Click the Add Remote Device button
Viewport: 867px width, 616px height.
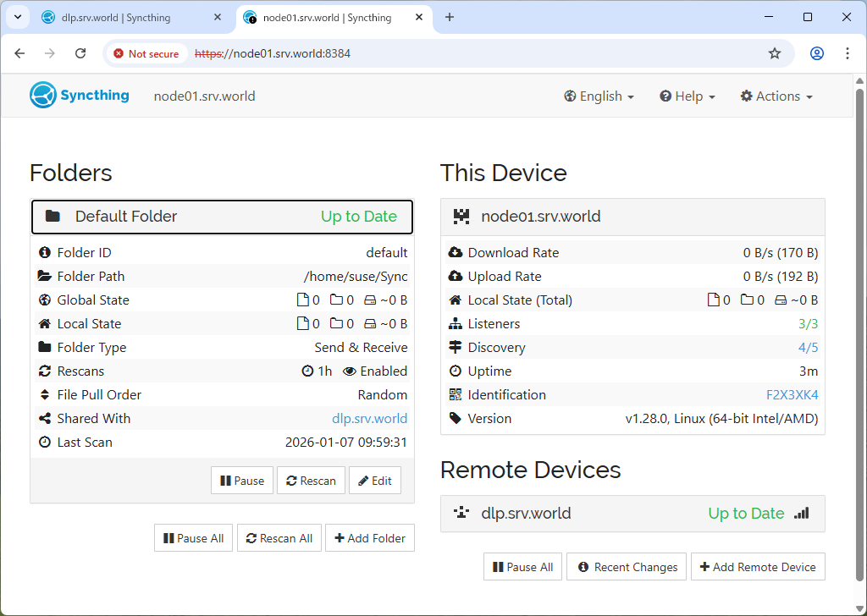(x=758, y=567)
